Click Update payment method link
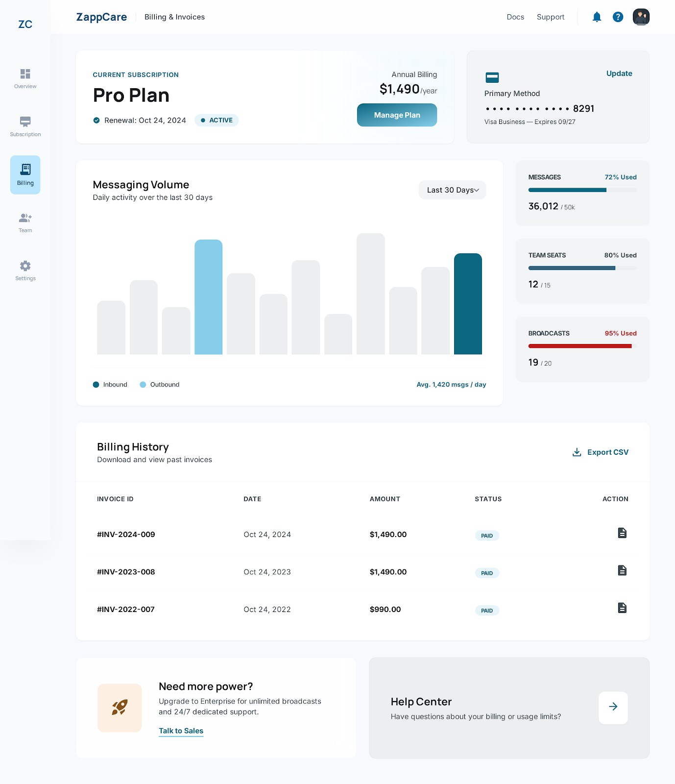This screenshot has width=675, height=784. pyautogui.click(x=619, y=73)
